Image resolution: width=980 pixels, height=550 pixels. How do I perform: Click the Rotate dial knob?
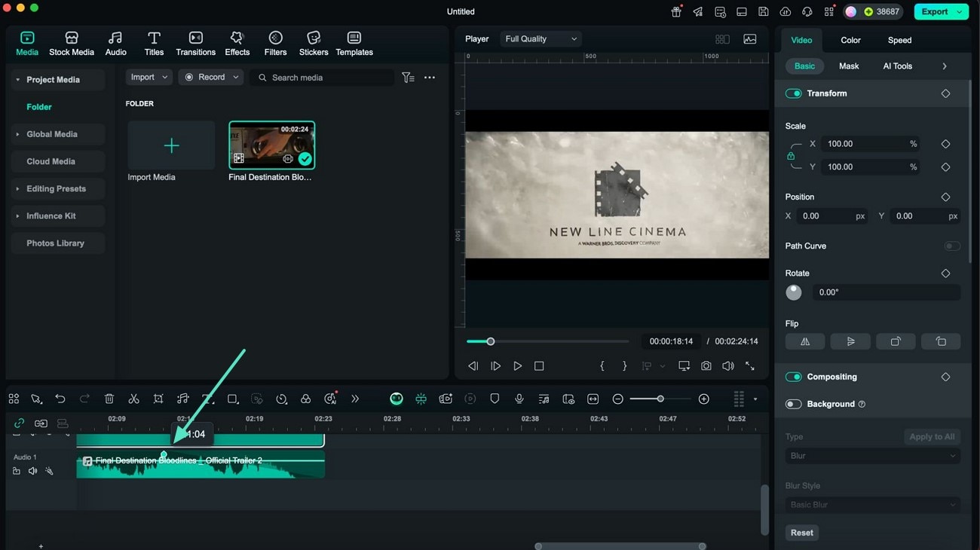pos(794,292)
